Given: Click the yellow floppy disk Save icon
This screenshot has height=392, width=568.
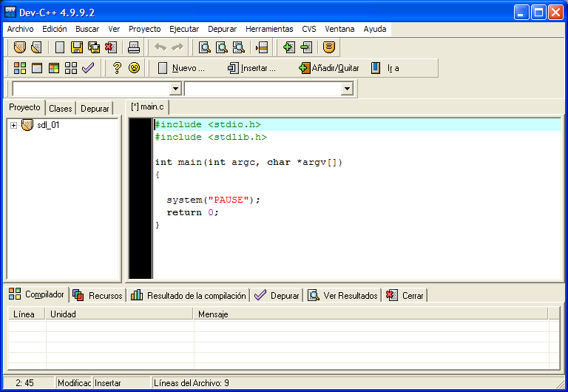Looking at the screenshot, I should [x=77, y=47].
